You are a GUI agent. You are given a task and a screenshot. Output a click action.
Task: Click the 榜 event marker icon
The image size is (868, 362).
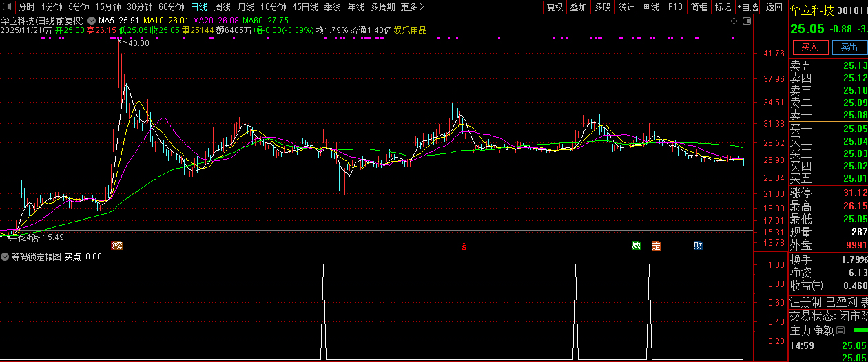tap(118, 246)
